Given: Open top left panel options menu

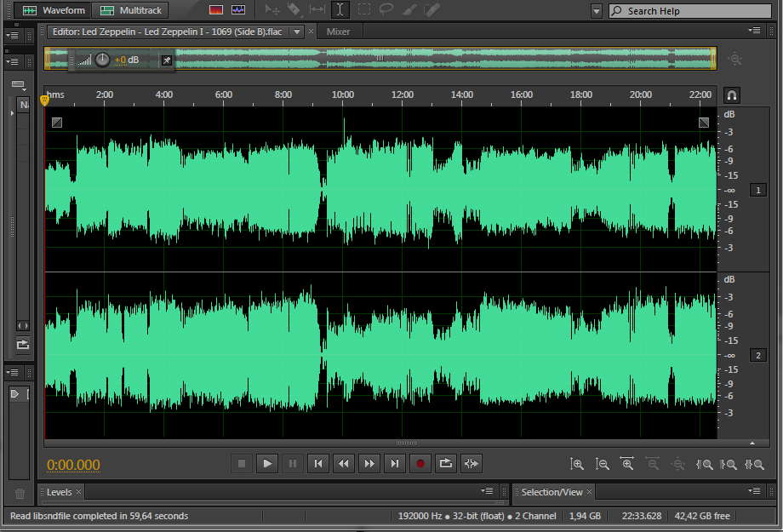Looking at the screenshot, I should (x=12, y=35).
